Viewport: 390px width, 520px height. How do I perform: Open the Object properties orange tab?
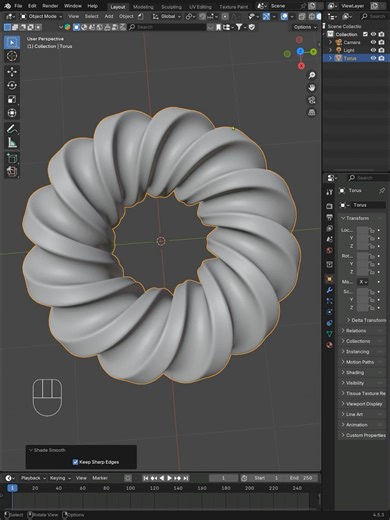329,279
